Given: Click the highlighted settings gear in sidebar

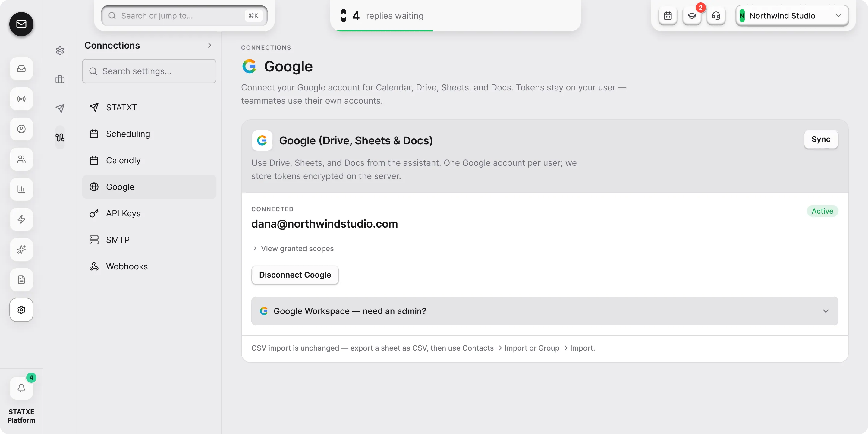Looking at the screenshot, I should point(21,310).
